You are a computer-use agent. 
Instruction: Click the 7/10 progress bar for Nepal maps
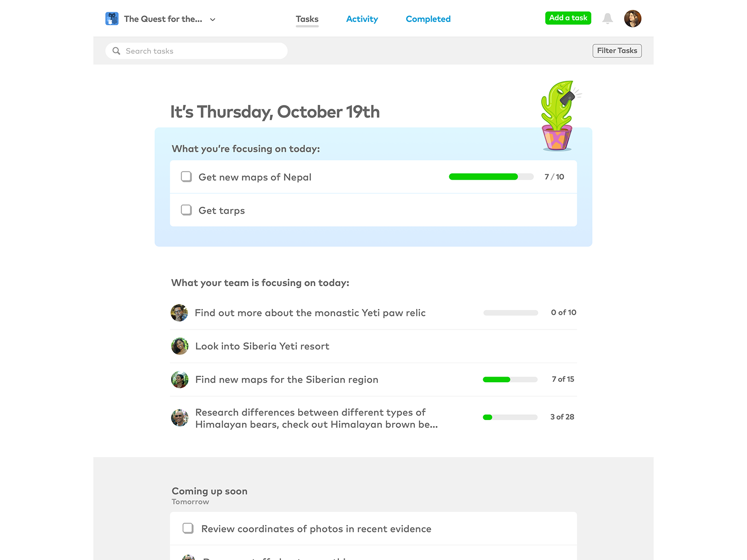coord(491,177)
